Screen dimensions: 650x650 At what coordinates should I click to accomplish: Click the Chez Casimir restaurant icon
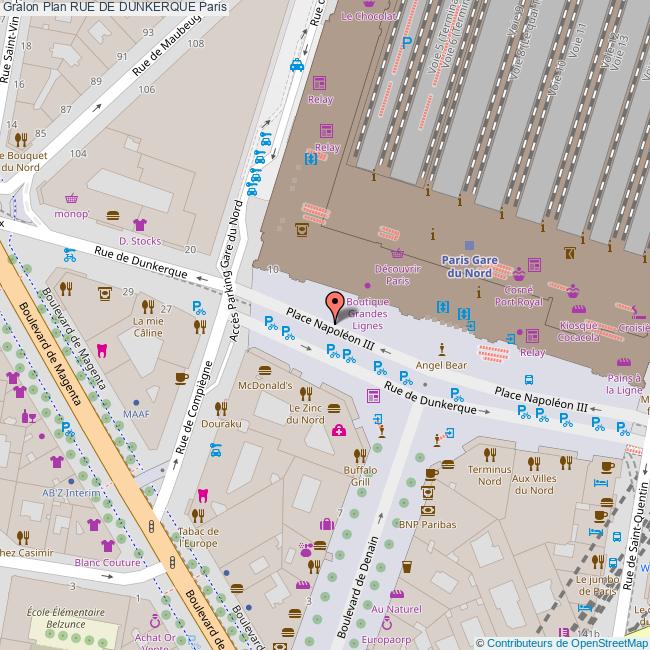[x=23, y=538]
